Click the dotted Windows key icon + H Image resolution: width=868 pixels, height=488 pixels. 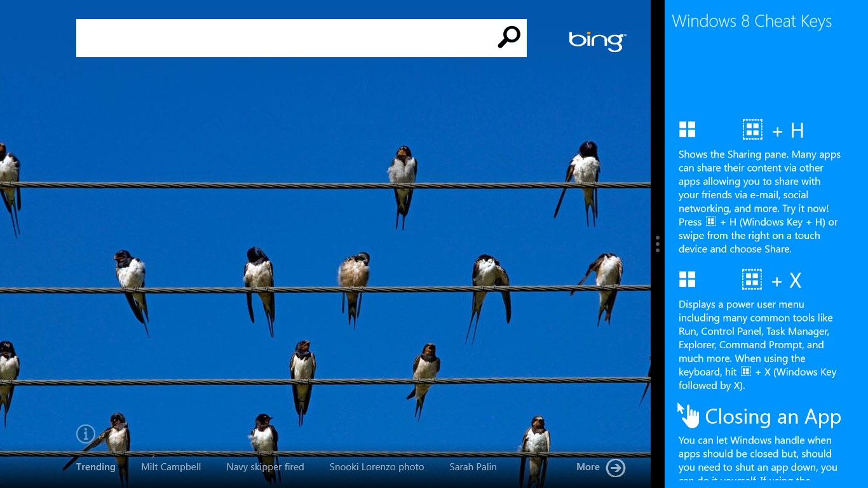[752, 130]
